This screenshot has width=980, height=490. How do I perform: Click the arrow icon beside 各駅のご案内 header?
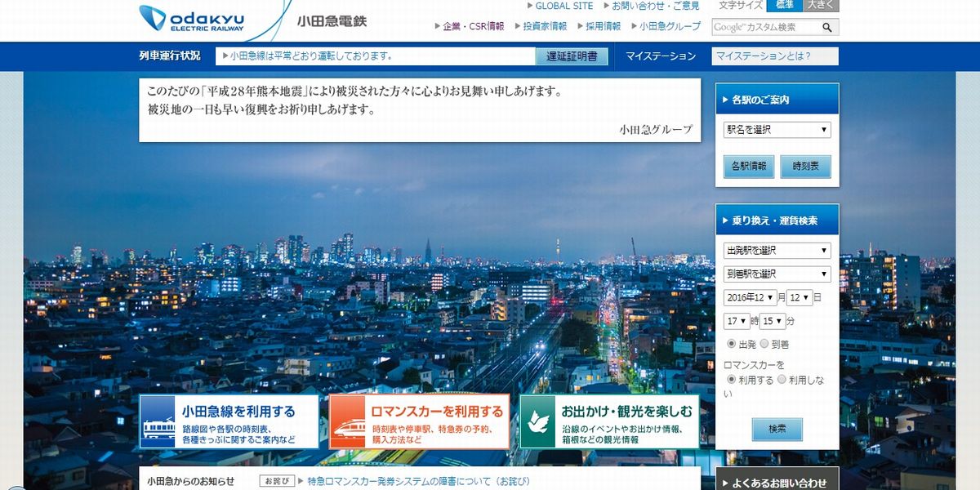click(725, 100)
